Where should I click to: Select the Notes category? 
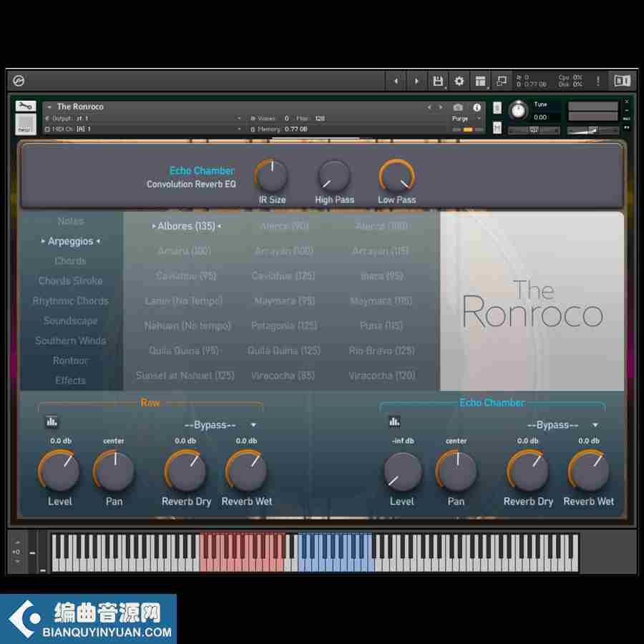click(x=71, y=221)
